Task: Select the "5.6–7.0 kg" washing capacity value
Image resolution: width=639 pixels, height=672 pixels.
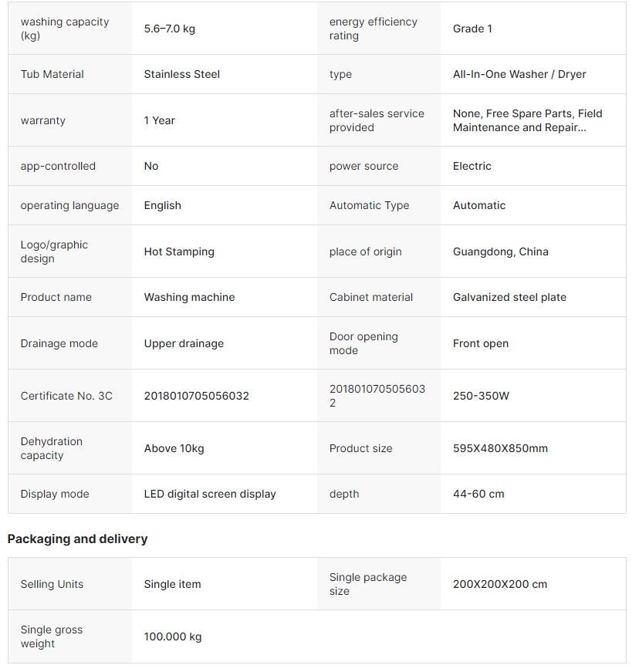Action: (170, 29)
